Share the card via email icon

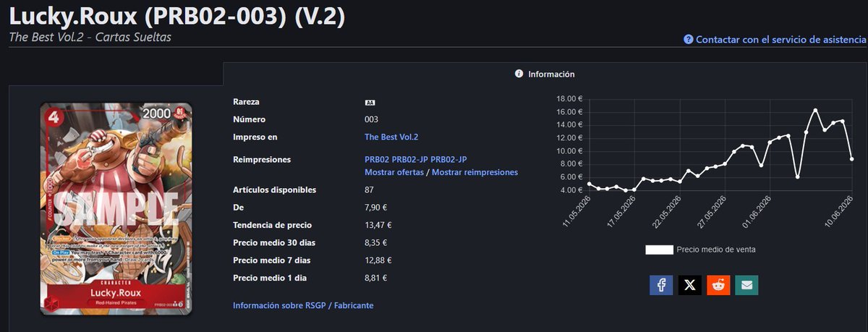[746, 285]
